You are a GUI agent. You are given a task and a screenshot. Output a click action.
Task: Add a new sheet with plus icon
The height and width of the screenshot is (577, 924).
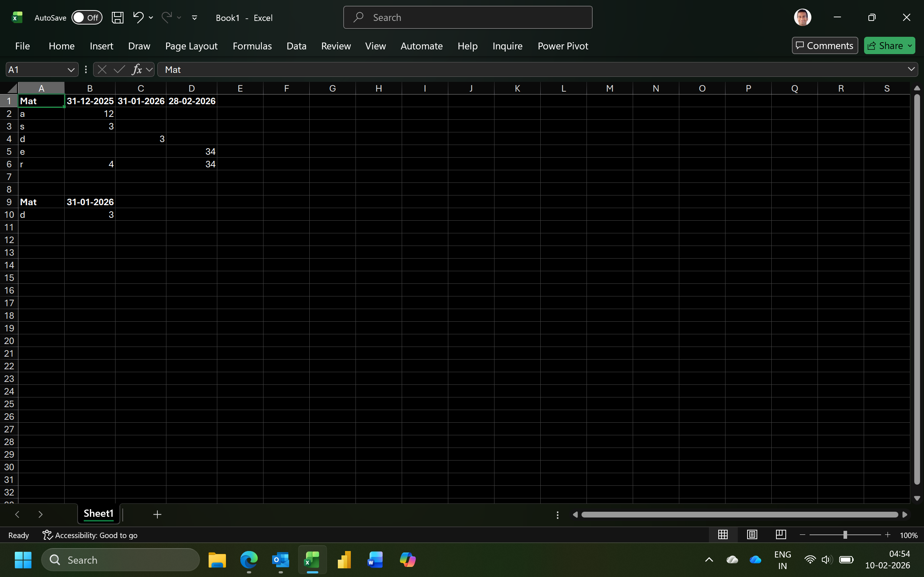[157, 514]
